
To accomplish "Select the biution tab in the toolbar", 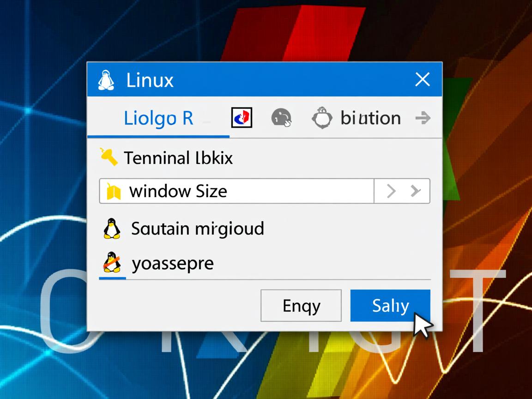I will click(369, 118).
